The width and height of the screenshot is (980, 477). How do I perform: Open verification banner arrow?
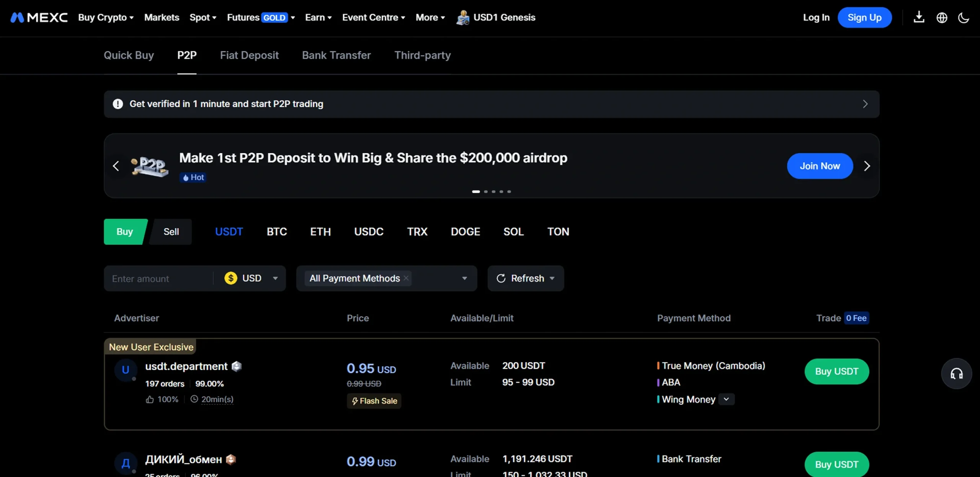865,104
